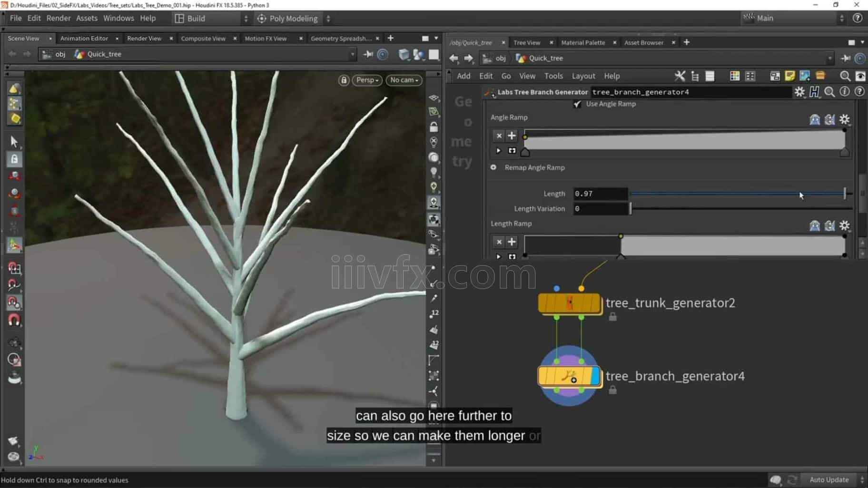This screenshot has width=868, height=488.
Task: Toggle the camera lock padlock in the viewport
Action: click(x=344, y=80)
